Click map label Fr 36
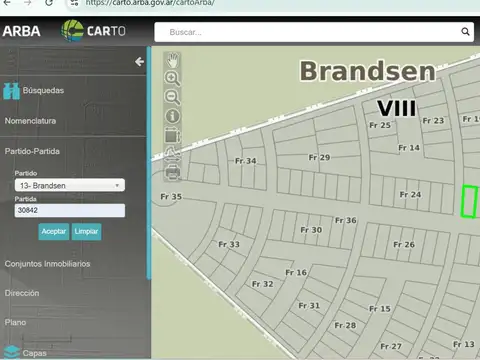 pyautogui.click(x=346, y=220)
